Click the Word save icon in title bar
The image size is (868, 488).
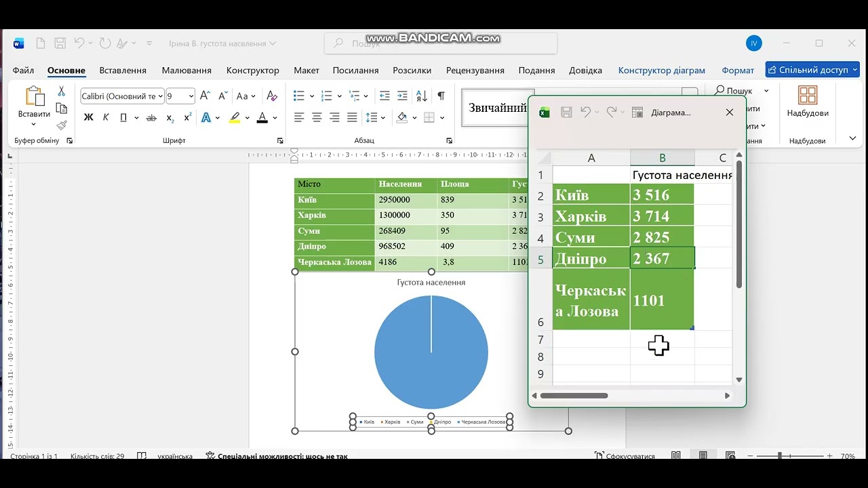60,43
